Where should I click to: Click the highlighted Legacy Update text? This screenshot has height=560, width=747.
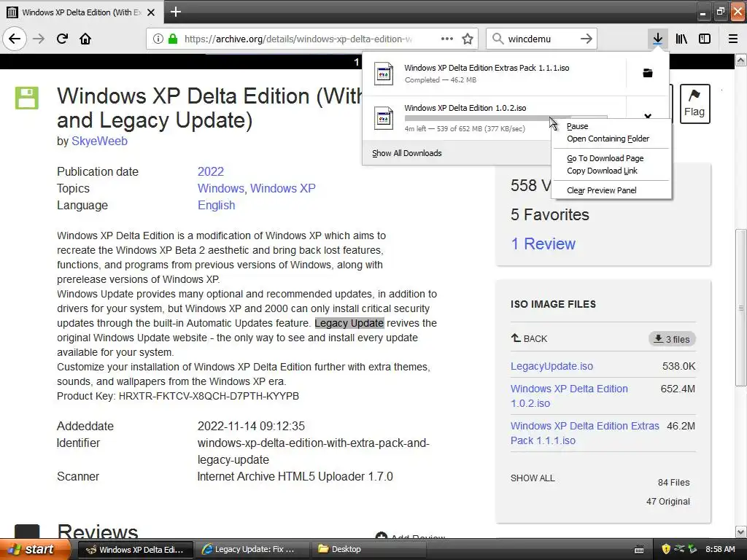[x=349, y=323]
